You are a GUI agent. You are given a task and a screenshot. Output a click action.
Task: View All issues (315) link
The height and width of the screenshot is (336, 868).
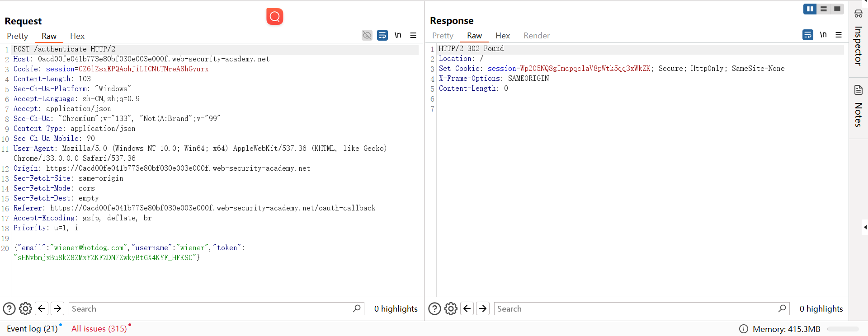(99, 329)
